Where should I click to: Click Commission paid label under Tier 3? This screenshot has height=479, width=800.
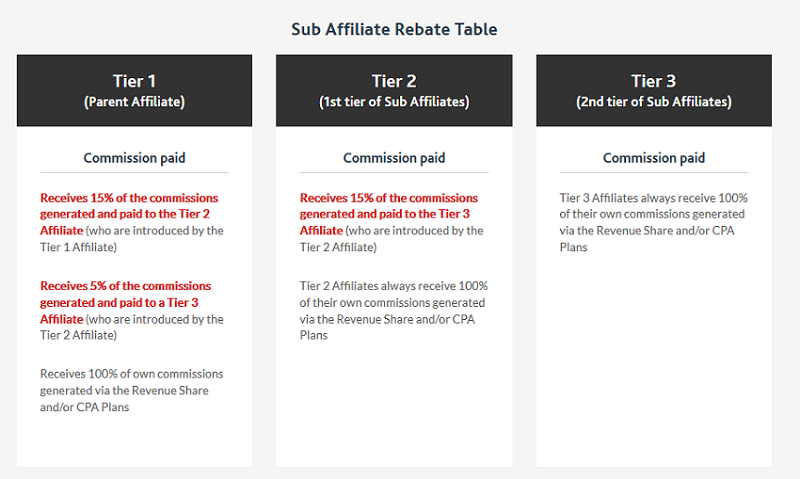pos(654,158)
